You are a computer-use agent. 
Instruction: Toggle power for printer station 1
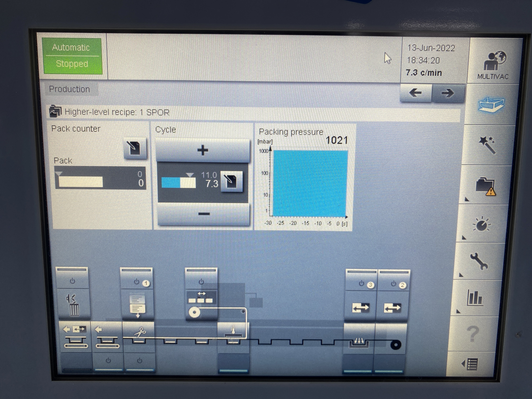pos(137,282)
